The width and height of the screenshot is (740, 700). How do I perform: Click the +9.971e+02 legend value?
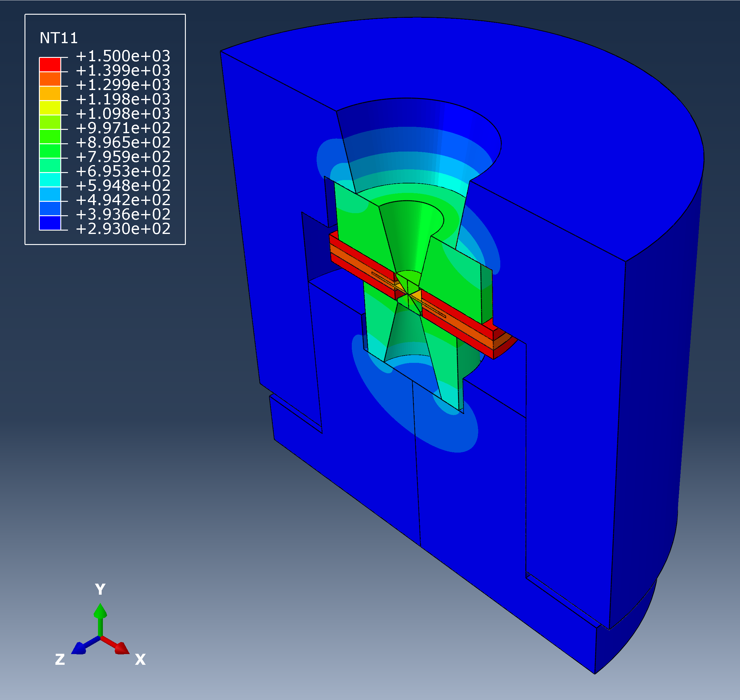[123, 128]
